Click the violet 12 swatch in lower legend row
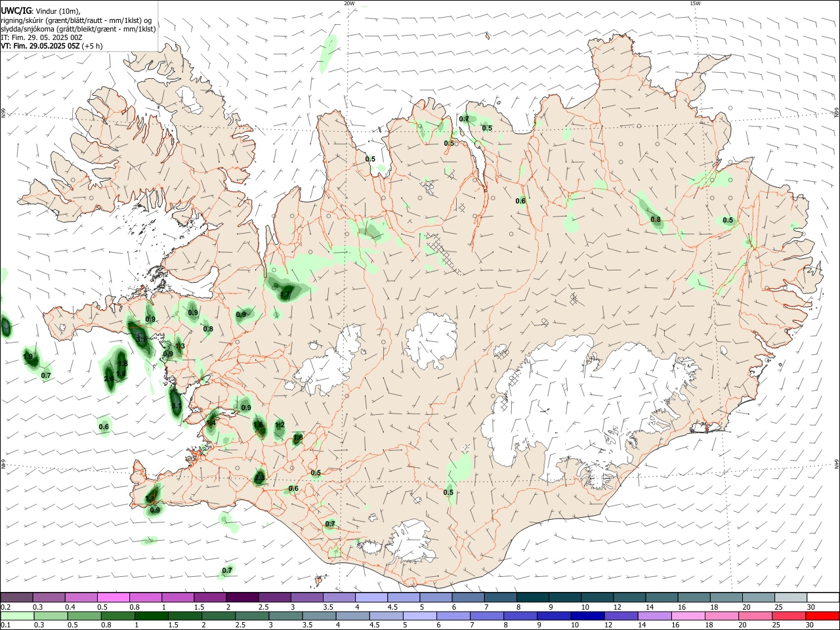The height and width of the screenshot is (630, 840). click(621, 616)
